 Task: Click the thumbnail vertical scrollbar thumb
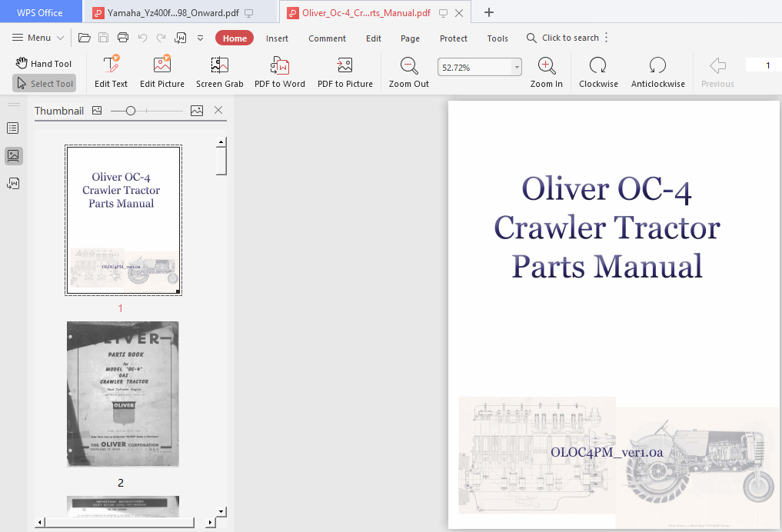(x=221, y=161)
